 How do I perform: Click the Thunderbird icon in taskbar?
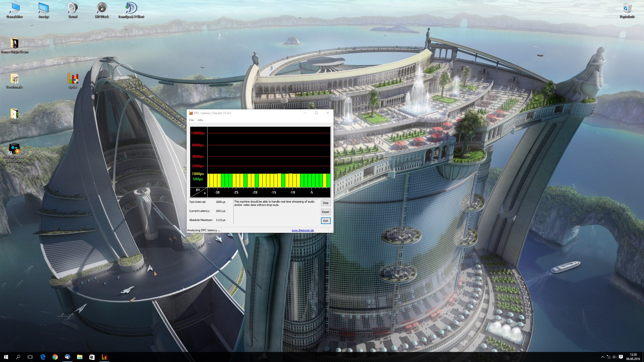[x=67, y=357]
